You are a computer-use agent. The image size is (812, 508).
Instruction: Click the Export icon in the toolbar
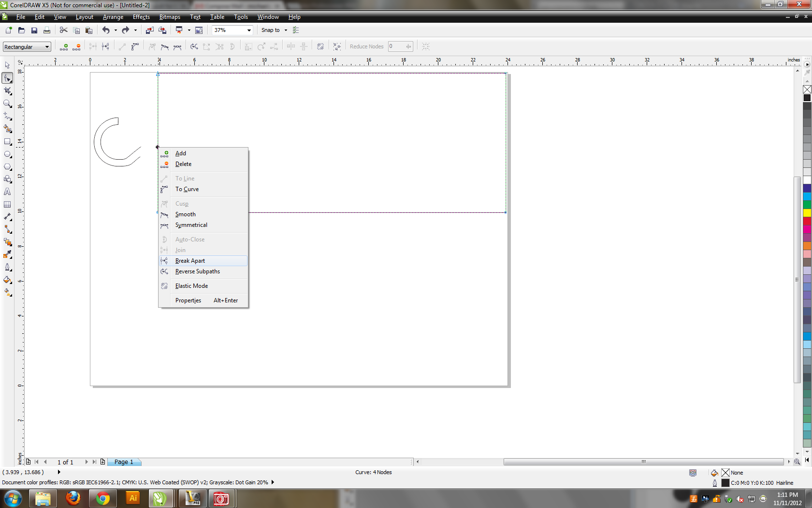click(162, 30)
